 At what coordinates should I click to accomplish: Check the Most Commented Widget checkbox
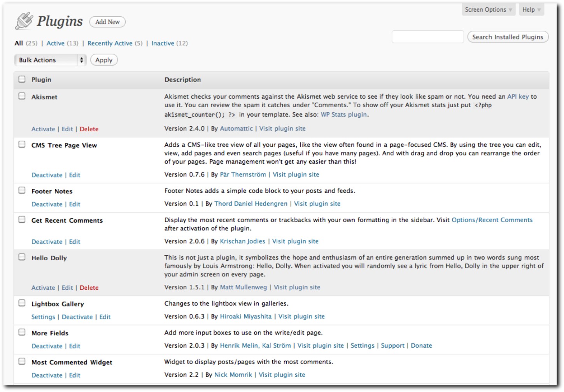point(22,361)
